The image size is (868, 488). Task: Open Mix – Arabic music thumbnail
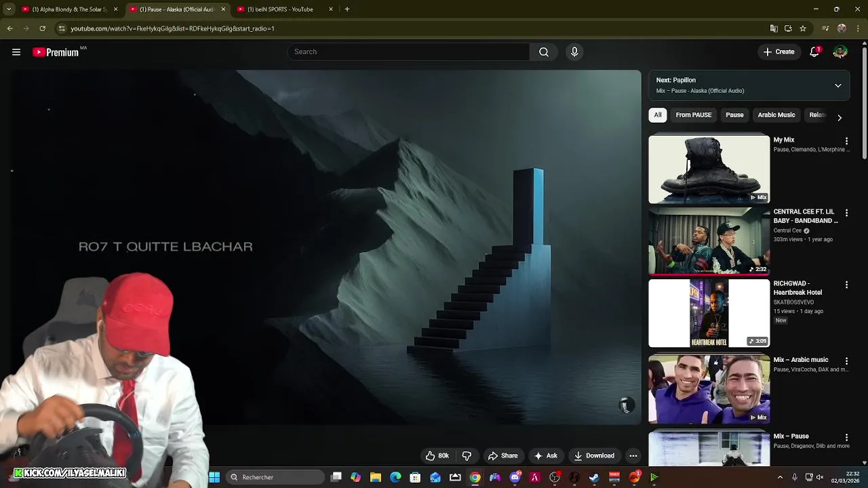tap(709, 390)
